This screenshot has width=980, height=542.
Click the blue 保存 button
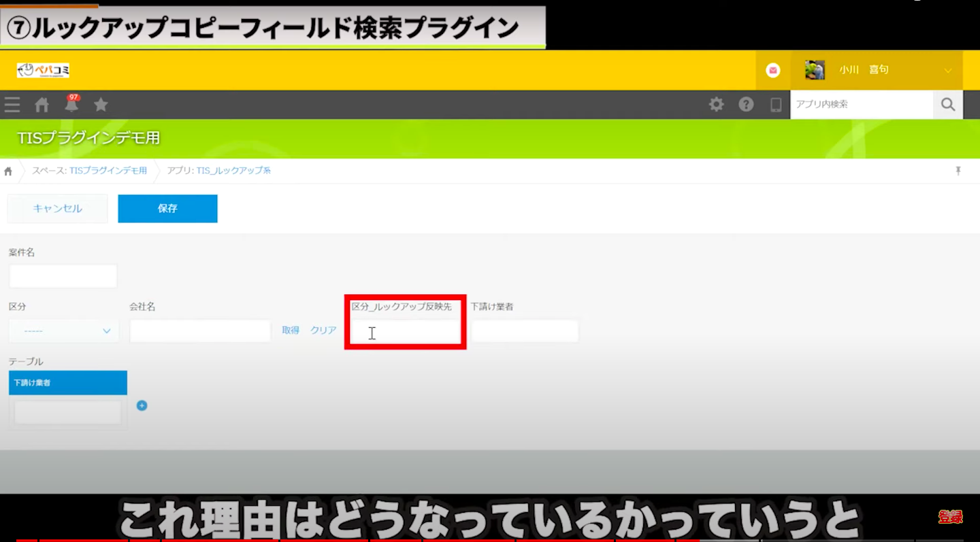[x=167, y=209]
